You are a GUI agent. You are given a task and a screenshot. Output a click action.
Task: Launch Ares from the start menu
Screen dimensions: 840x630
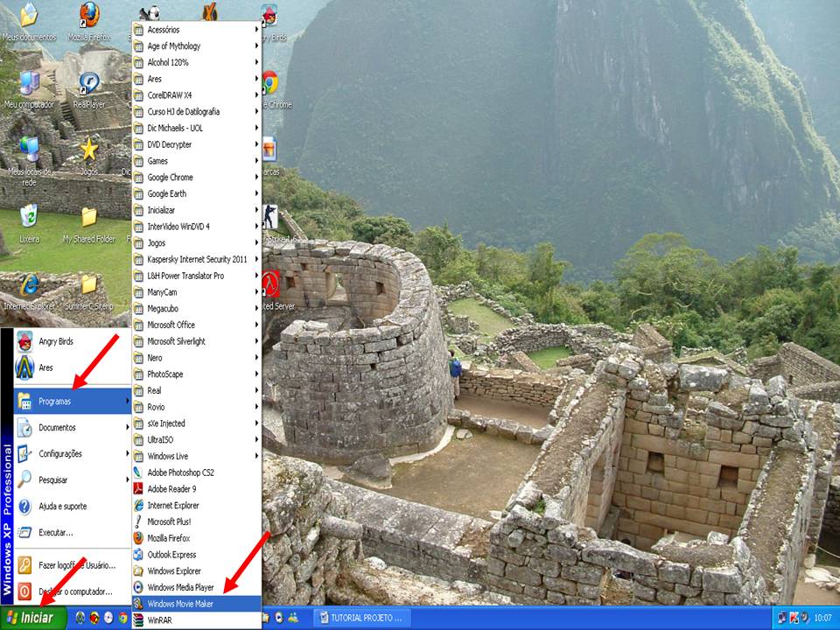(73, 367)
